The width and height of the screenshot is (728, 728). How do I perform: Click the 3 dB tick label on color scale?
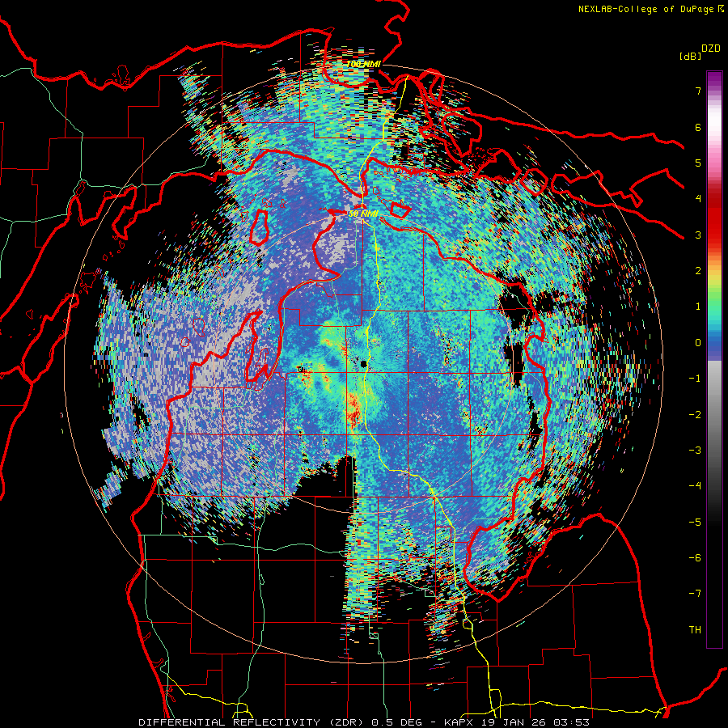(x=698, y=235)
